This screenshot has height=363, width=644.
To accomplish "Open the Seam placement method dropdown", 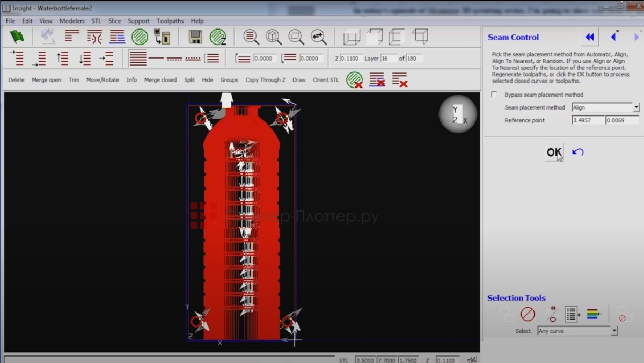I will tap(635, 107).
